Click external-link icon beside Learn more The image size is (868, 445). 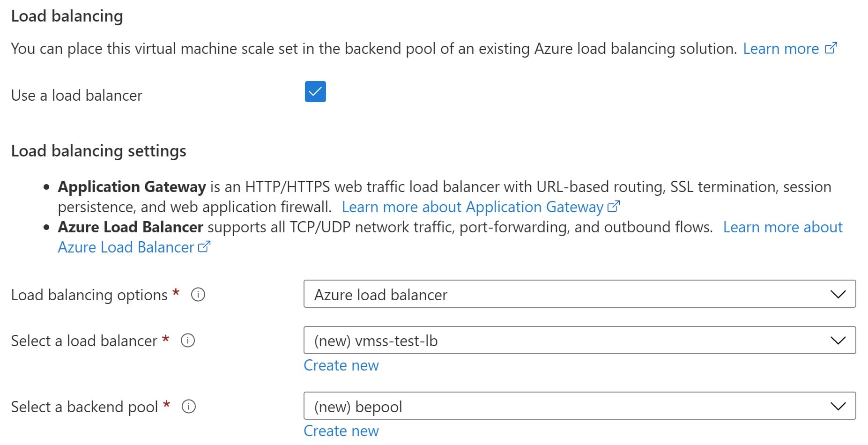(x=831, y=48)
